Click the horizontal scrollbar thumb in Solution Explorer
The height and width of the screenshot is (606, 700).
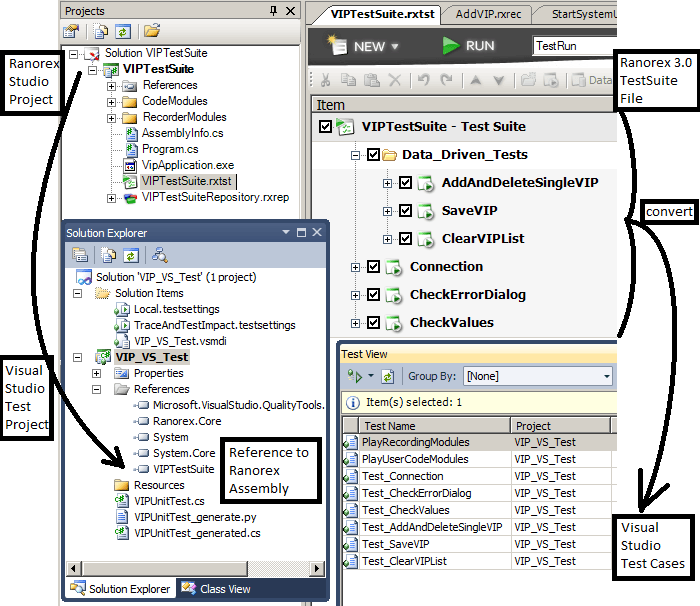pos(165,568)
